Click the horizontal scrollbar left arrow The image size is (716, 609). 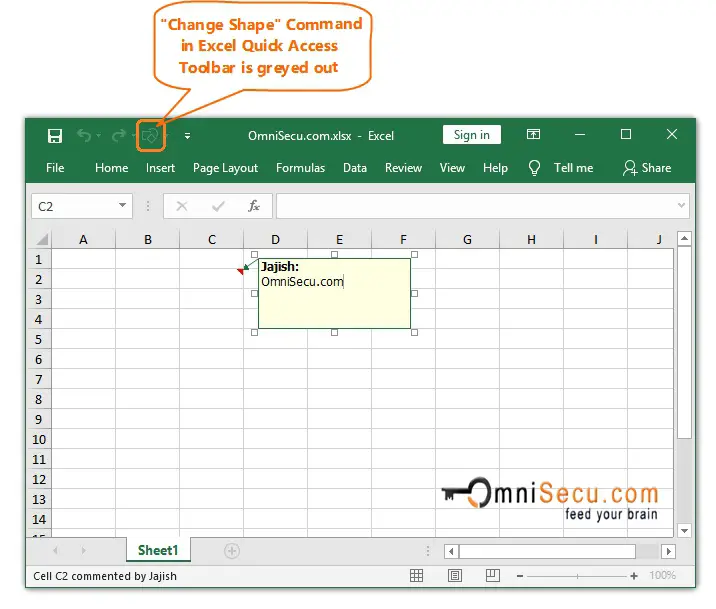(451, 551)
